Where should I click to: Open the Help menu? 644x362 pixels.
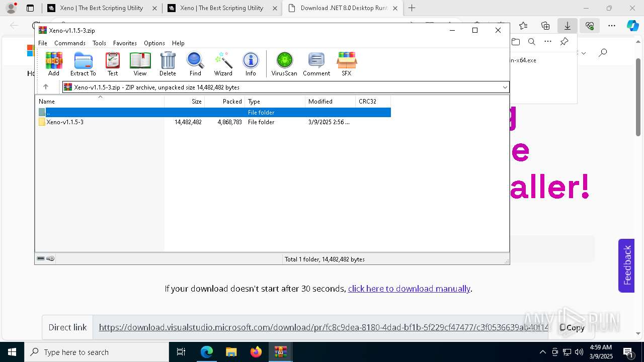[178, 43]
